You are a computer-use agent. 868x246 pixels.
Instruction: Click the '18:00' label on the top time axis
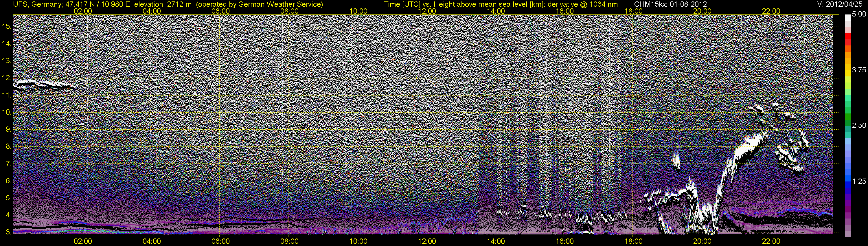[633, 11]
